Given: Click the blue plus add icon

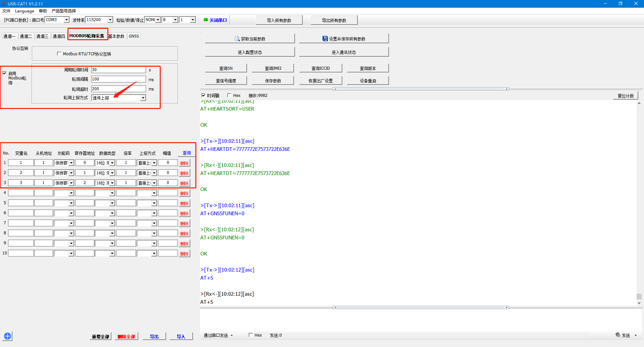Looking at the screenshot, I should [7, 336].
